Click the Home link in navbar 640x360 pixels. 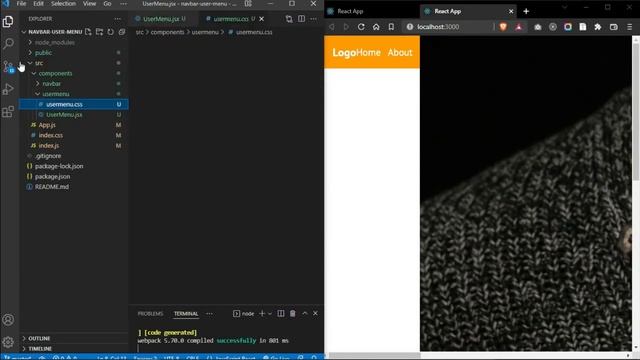tap(368, 53)
